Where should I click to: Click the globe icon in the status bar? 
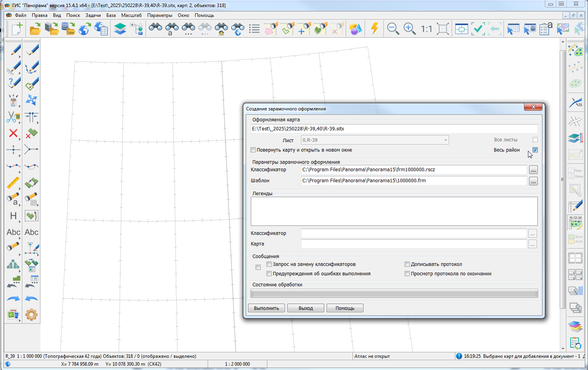pyautogui.click(x=7, y=364)
